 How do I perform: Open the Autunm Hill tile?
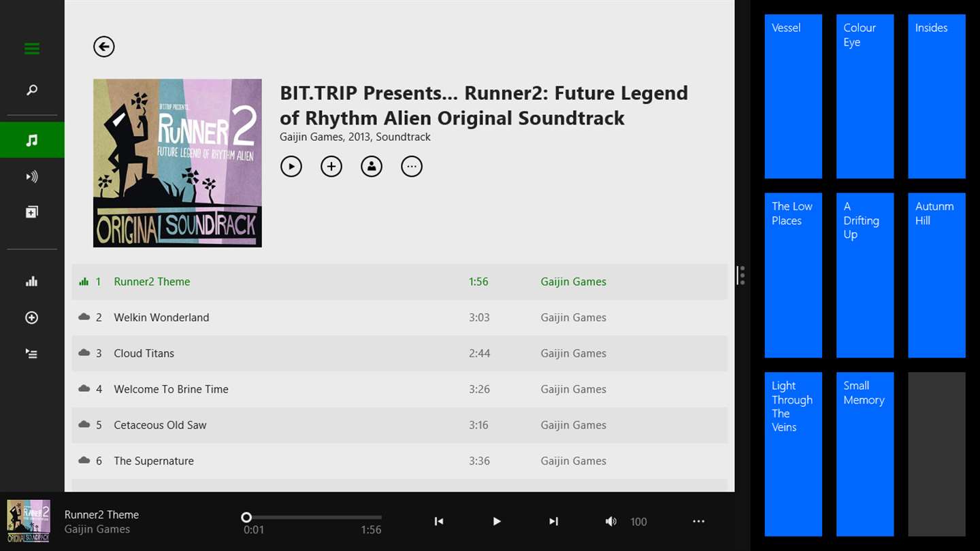pos(936,275)
